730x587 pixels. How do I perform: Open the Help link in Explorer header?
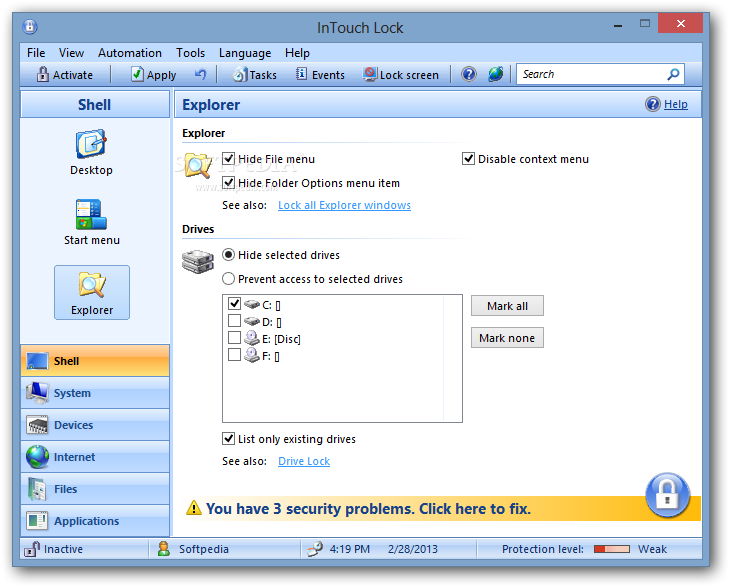tap(676, 104)
